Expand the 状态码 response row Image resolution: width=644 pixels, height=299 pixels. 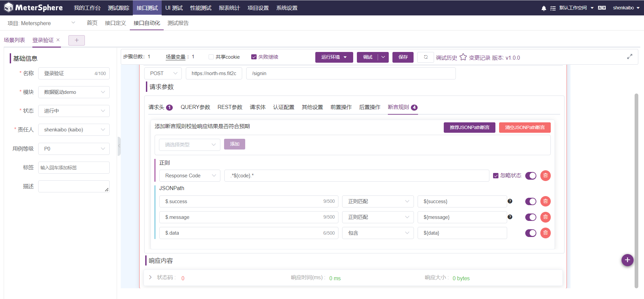[x=150, y=277]
